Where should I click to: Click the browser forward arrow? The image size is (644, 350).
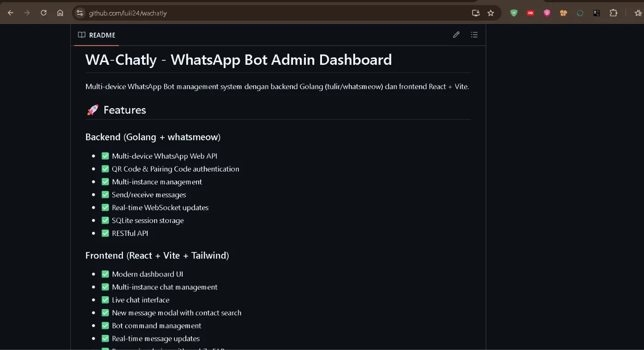click(x=27, y=13)
